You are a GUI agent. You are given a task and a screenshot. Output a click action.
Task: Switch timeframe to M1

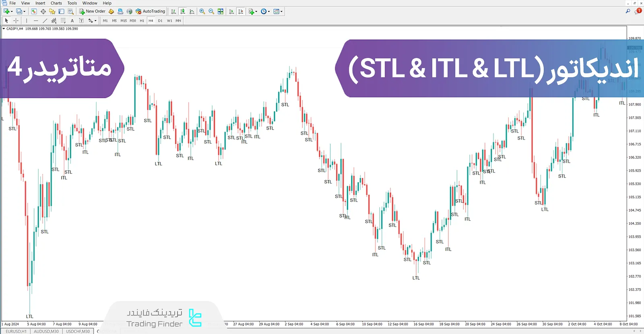105,21
